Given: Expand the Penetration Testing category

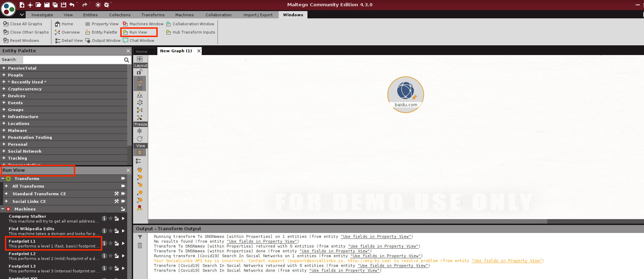Looking at the screenshot, I should click(x=3, y=137).
